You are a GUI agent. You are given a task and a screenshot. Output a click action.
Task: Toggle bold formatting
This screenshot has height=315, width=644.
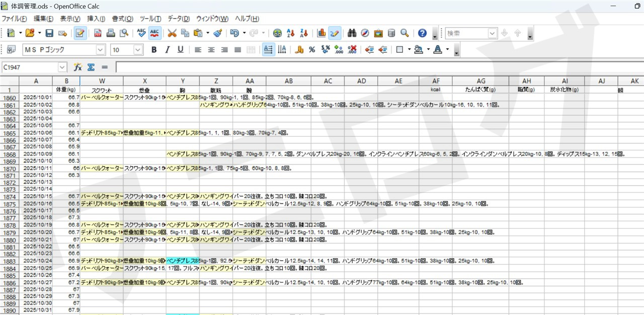tap(154, 50)
